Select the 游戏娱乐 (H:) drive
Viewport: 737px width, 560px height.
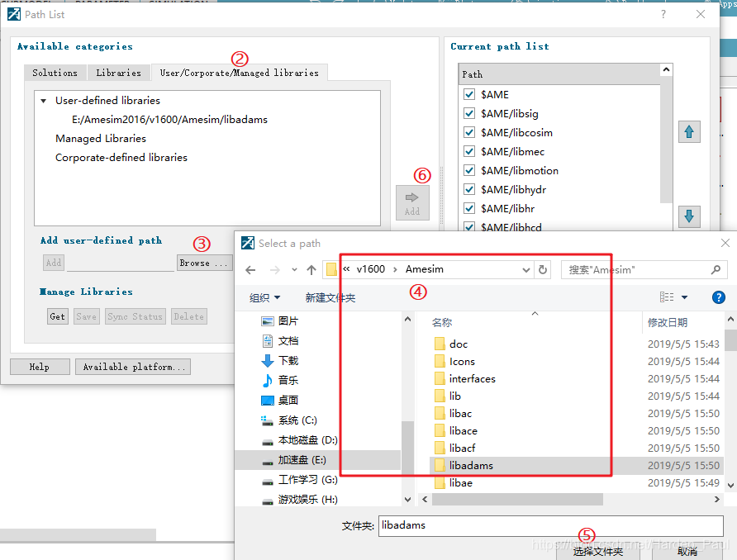click(x=299, y=500)
